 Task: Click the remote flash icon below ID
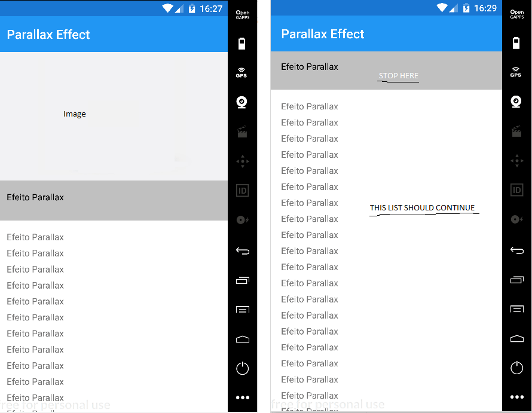click(x=242, y=220)
